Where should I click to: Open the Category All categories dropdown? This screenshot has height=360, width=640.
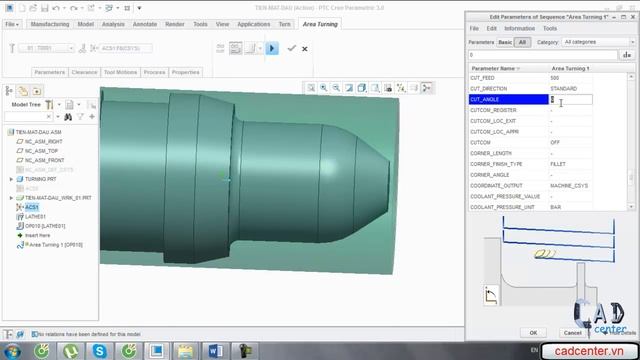coord(598,42)
